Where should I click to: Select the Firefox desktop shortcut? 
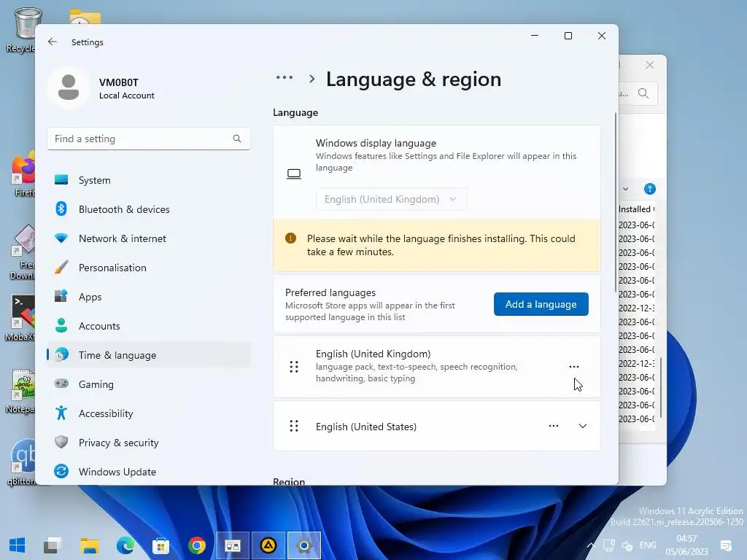coord(24,175)
